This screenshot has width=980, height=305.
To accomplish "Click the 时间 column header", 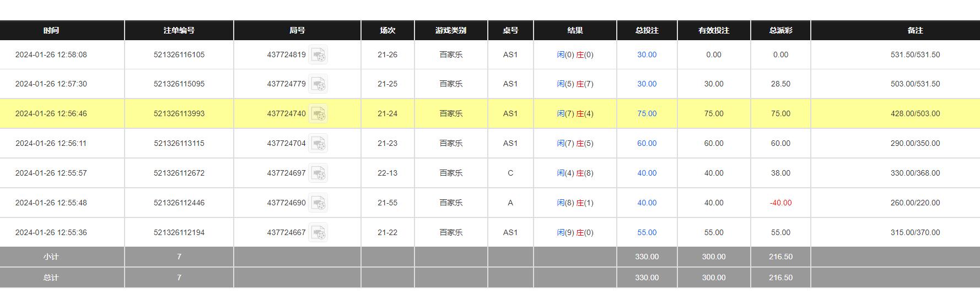I will click(x=51, y=31).
